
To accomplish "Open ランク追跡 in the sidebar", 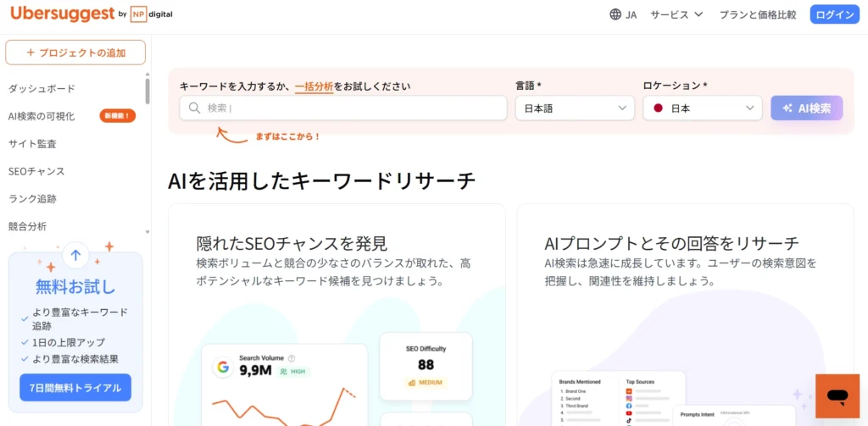I will (32, 199).
